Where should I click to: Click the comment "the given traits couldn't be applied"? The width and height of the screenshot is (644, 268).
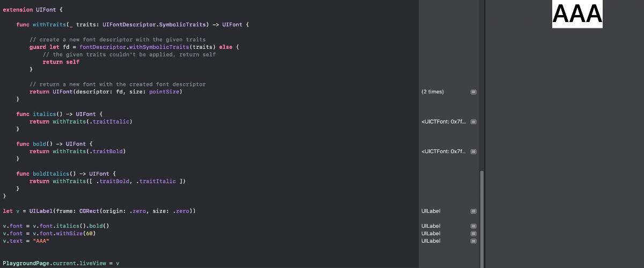pyautogui.click(x=129, y=55)
